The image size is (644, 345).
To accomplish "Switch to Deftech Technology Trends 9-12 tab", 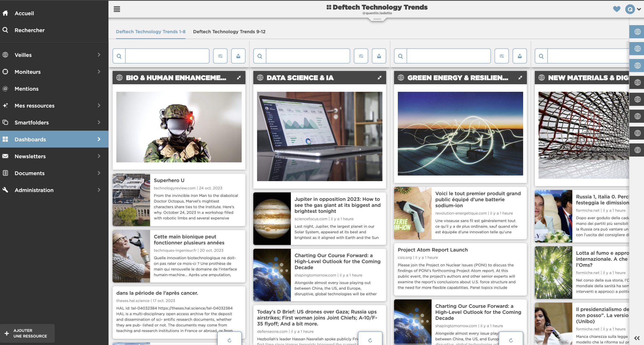I will (229, 32).
